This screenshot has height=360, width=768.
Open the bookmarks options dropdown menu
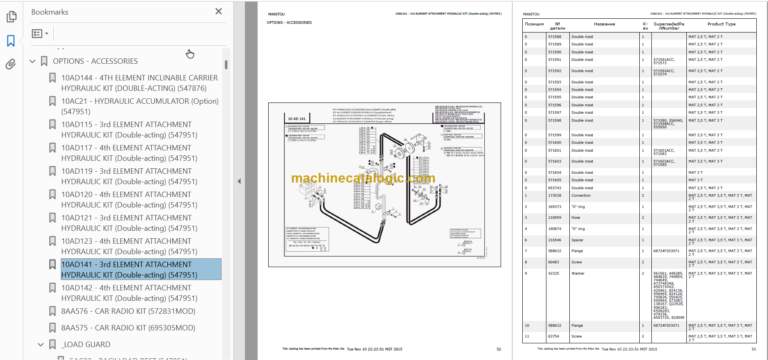coord(40,33)
